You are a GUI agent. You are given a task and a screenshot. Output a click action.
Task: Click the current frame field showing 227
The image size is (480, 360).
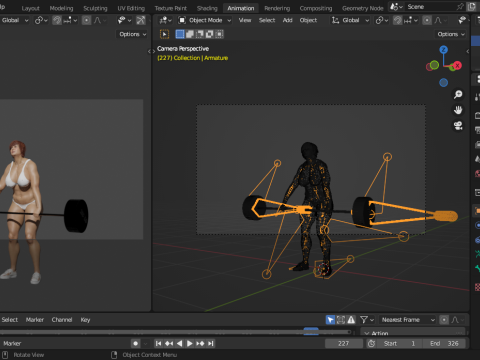(344, 343)
